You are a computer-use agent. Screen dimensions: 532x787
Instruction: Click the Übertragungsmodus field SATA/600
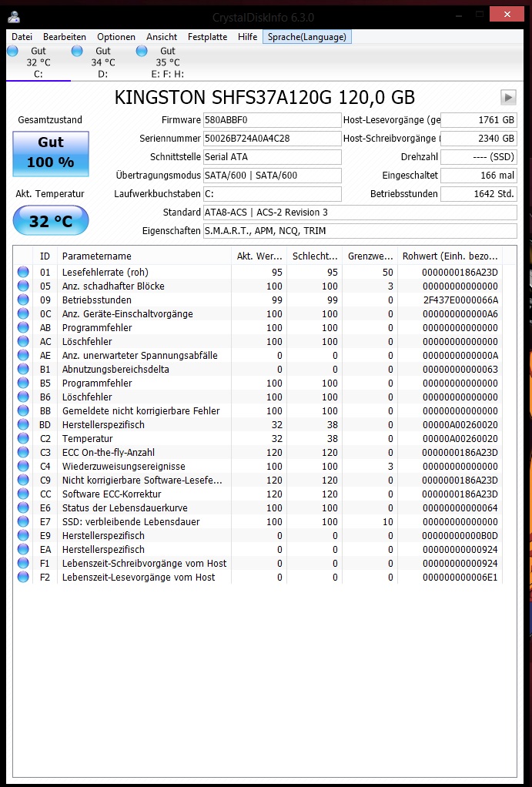pyautogui.click(x=272, y=175)
